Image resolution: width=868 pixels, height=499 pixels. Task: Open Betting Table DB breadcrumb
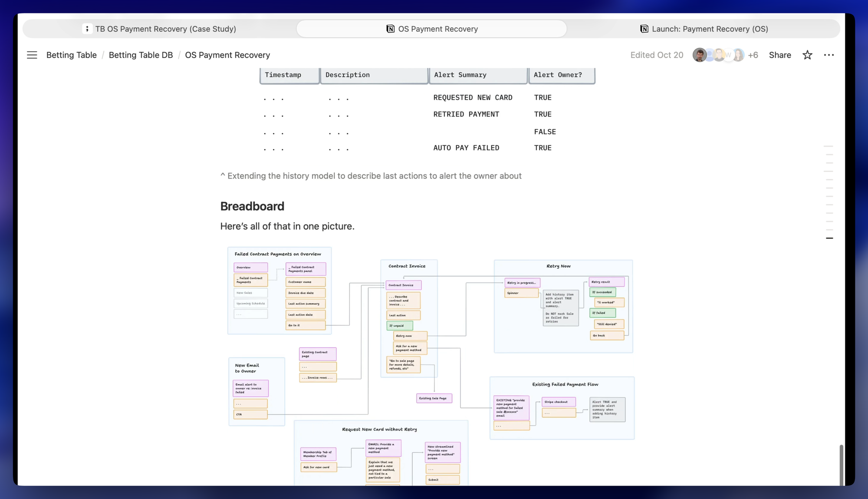pyautogui.click(x=141, y=55)
